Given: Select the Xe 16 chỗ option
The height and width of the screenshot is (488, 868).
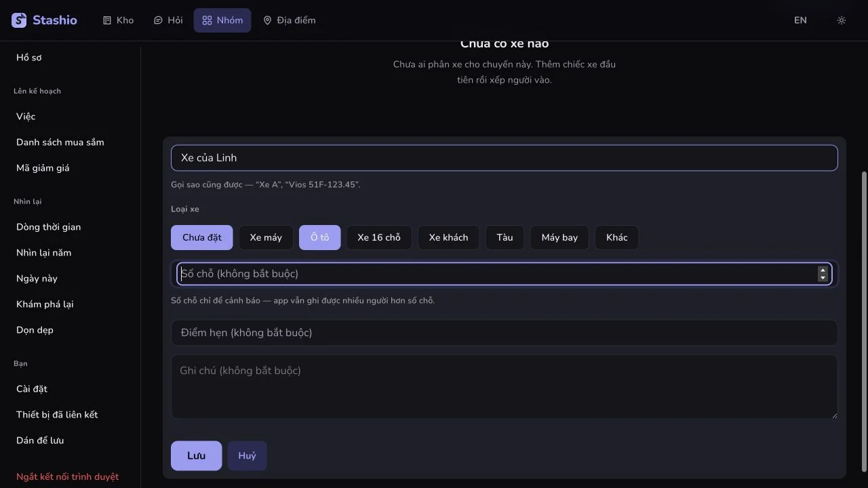Looking at the screenshot, I should pyautogui.click(x=379, y=238).
